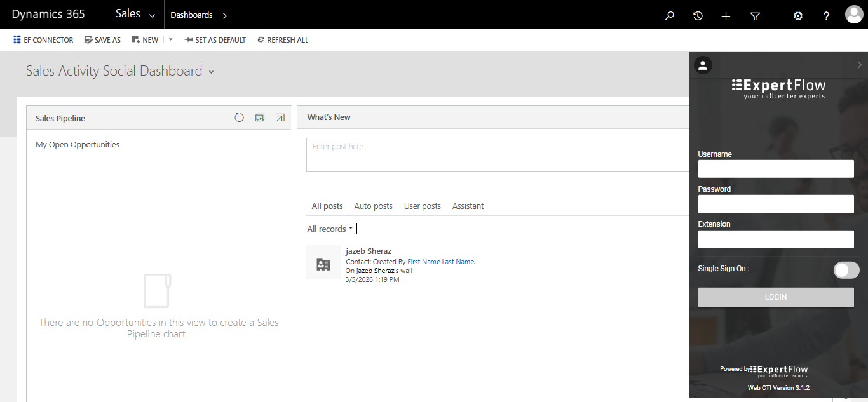
Task: Expand the Sales app dropdown
Action: click(x=152, y=15)
